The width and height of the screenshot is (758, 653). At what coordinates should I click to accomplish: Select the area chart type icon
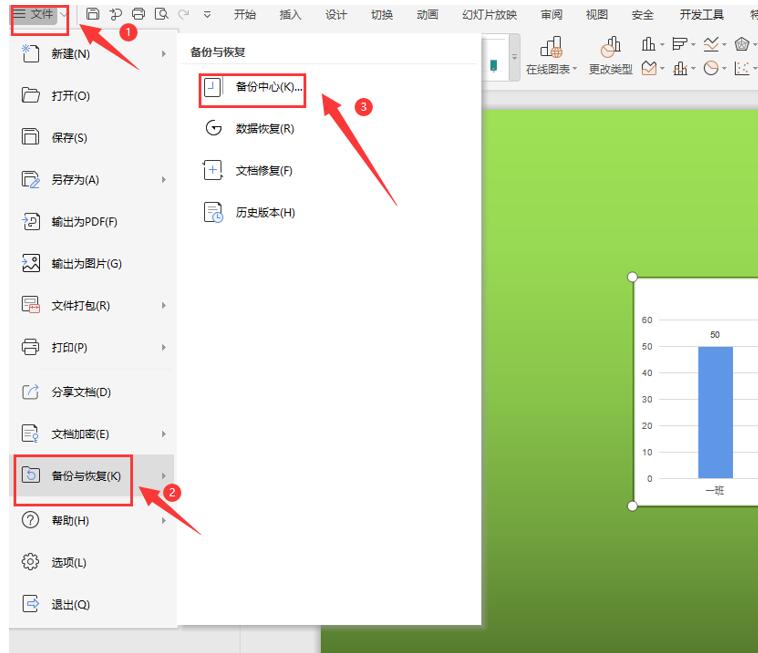(648, 68)
